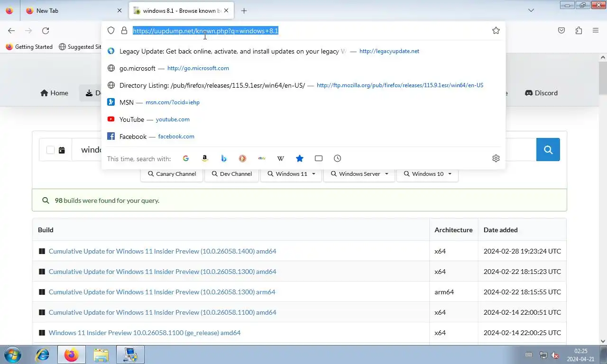Select the windows 8.1 Browse known builds tab
The width and height of the screenshot is (607, 364).
182,10
